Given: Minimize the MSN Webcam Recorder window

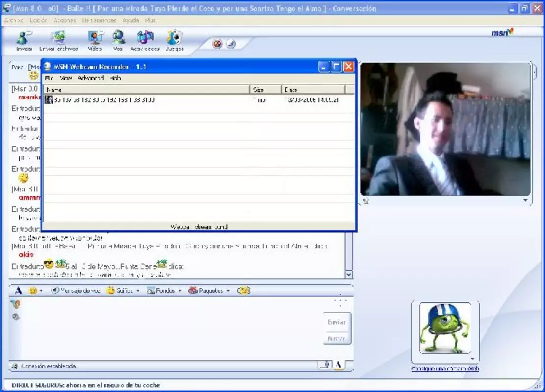Looking at the screenshot, I should 324,66.
